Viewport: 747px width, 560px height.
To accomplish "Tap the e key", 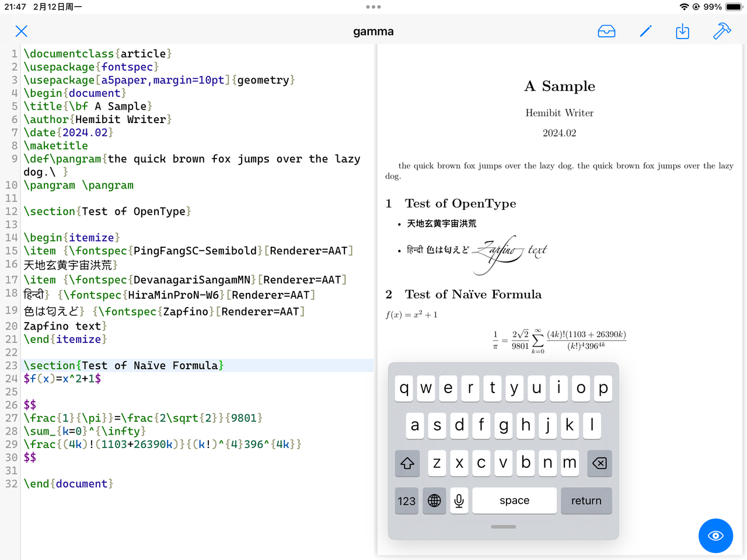I will 448,388.
